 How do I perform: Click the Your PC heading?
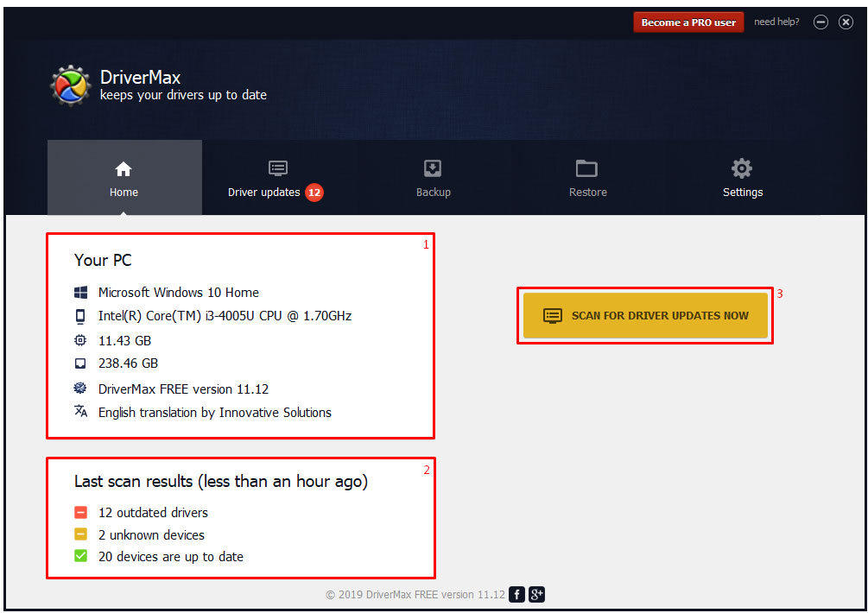pos(103,260)
